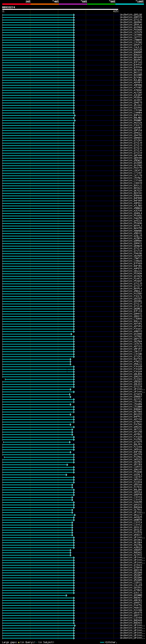146x644 pixels.
Task: Select hit label UniRef100_O82564
Action: [131, 342]
